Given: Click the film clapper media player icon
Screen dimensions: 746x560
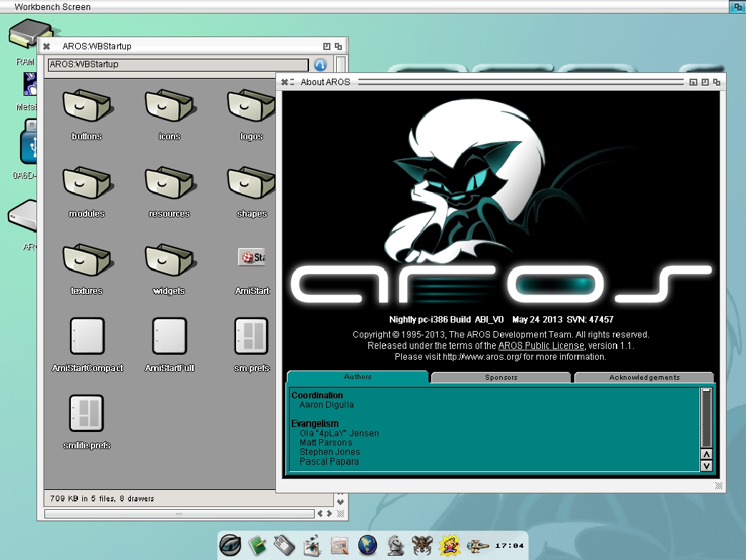Looking at the screenshot, I should coord(312,546).
